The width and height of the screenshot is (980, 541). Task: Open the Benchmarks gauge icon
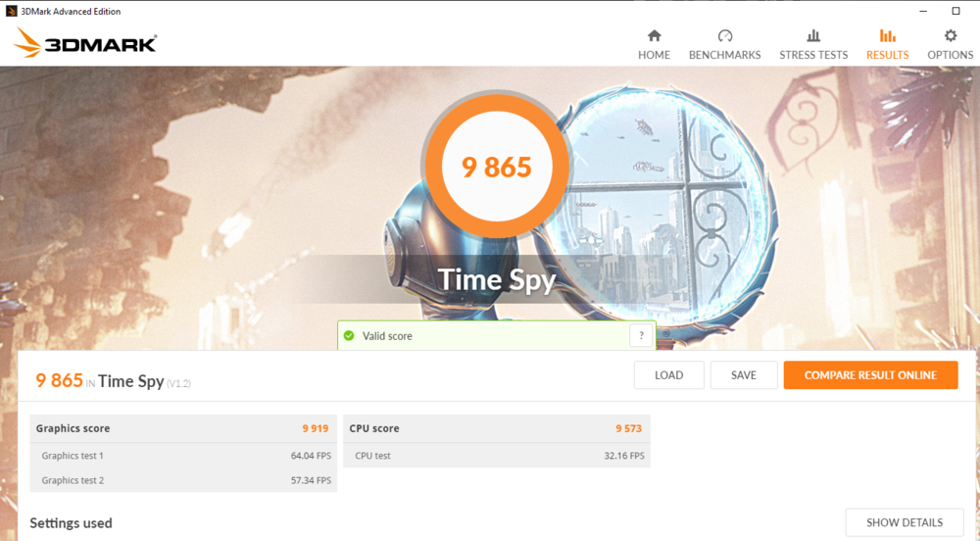click(x=724, y=36)
